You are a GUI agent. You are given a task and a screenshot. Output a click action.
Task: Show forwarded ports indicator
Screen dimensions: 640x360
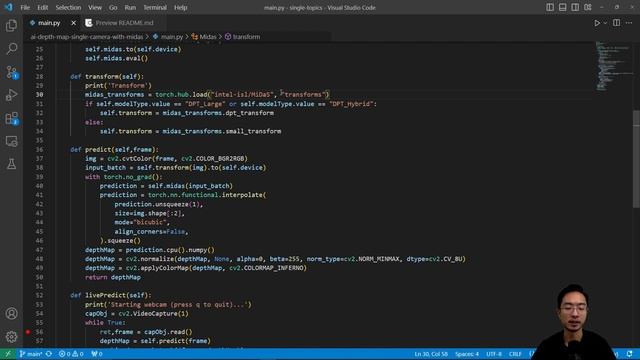[97, 354]
